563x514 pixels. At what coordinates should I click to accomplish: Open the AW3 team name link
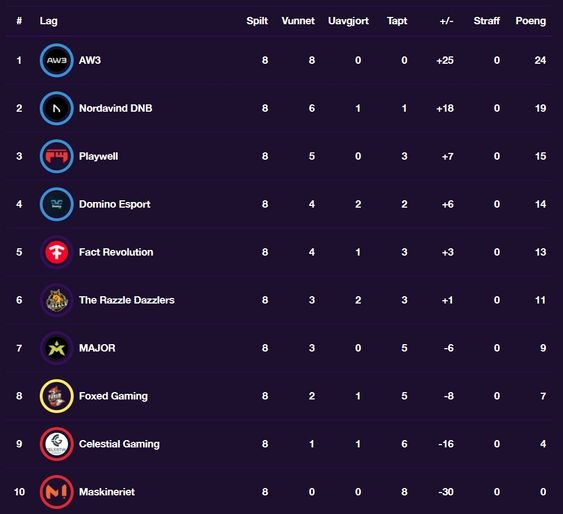tap(90, 60)
